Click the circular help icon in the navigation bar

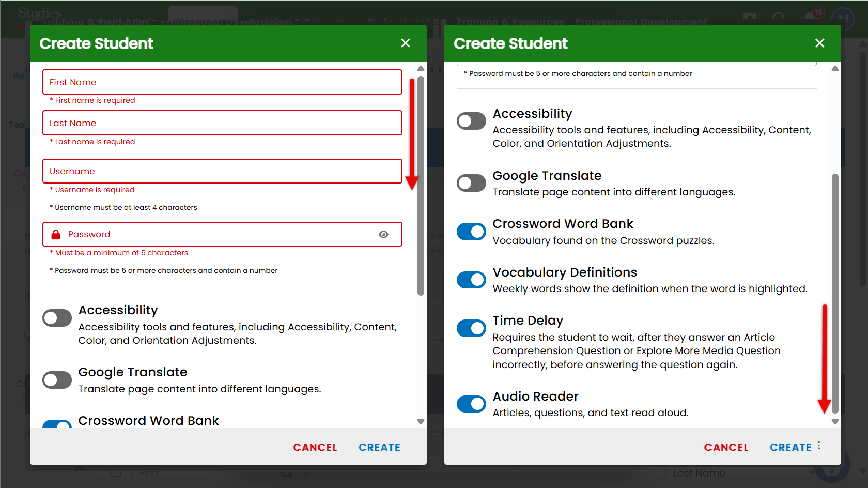779,17
